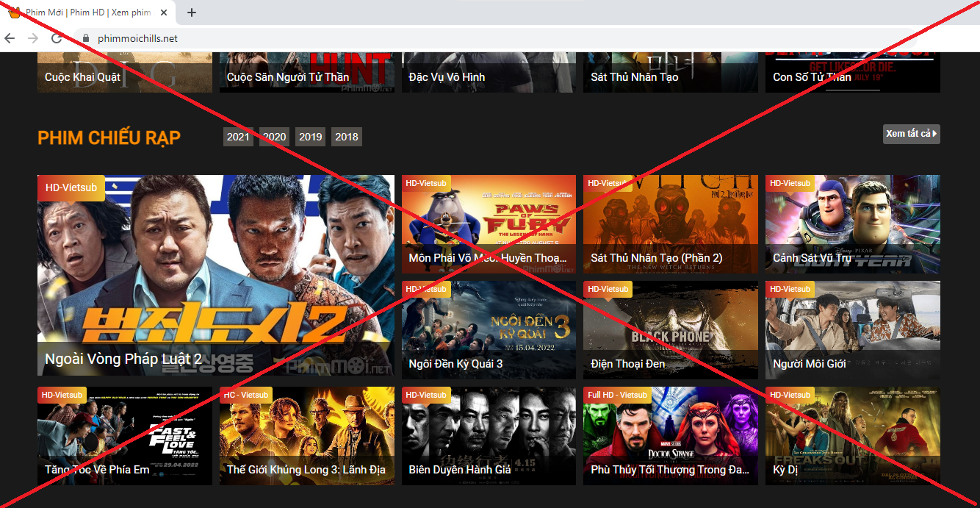Click the browser back arrow
The height and width of the screenshot is (508, 980).
pos(10,38)
